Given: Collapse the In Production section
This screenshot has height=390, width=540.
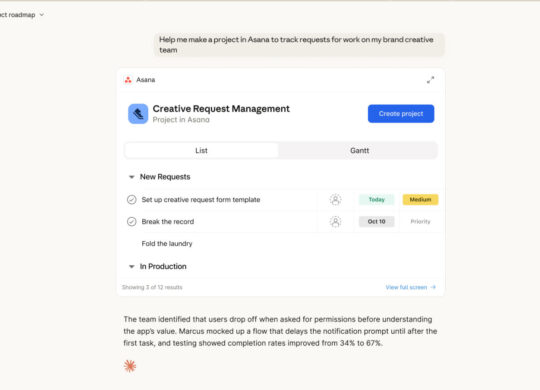Looking at the screenshot, I should pos(131,267).
